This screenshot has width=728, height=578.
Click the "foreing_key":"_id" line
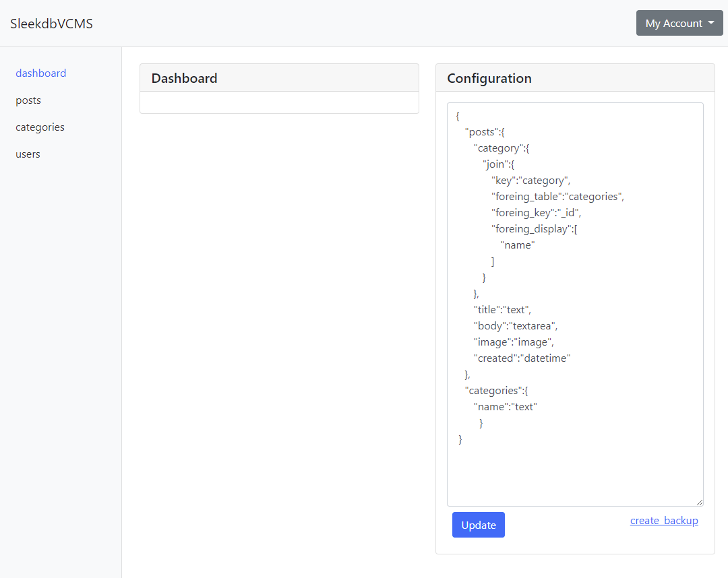coord(537,213)
